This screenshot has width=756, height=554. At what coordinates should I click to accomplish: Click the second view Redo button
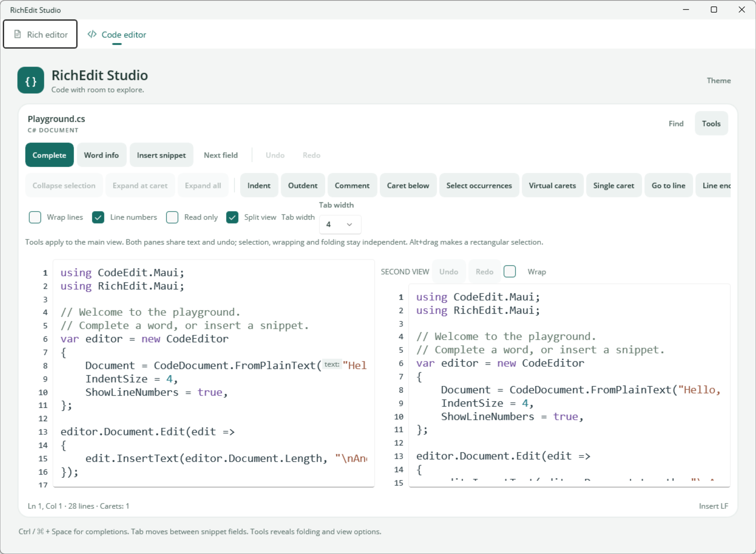pyautogui.click(x=484, y=272)
